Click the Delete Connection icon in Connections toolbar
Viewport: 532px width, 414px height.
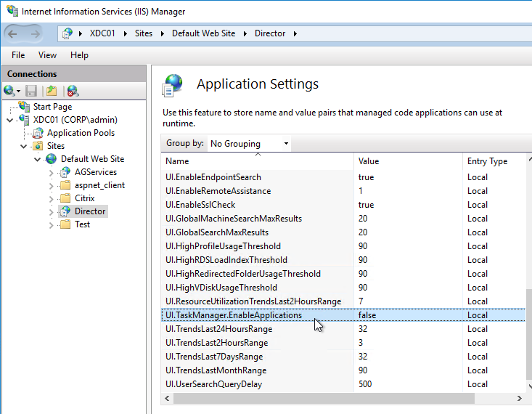[73, 91]
